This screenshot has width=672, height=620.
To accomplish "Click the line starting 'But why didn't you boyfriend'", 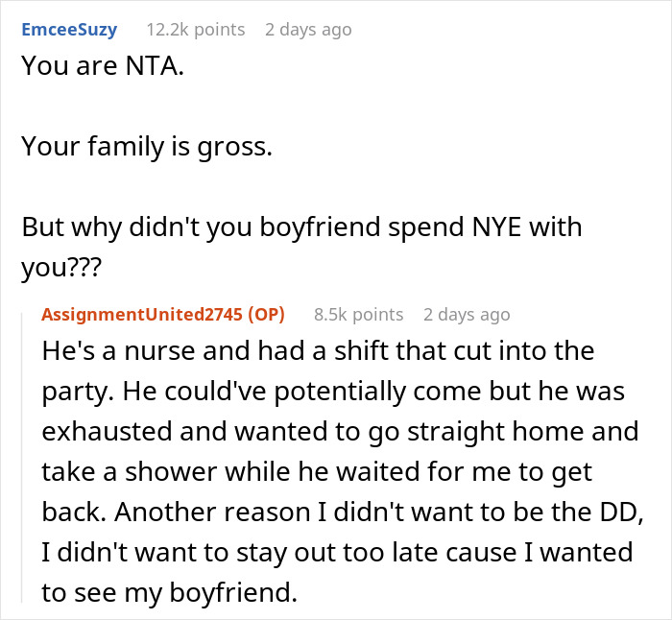I will (300, 230).
